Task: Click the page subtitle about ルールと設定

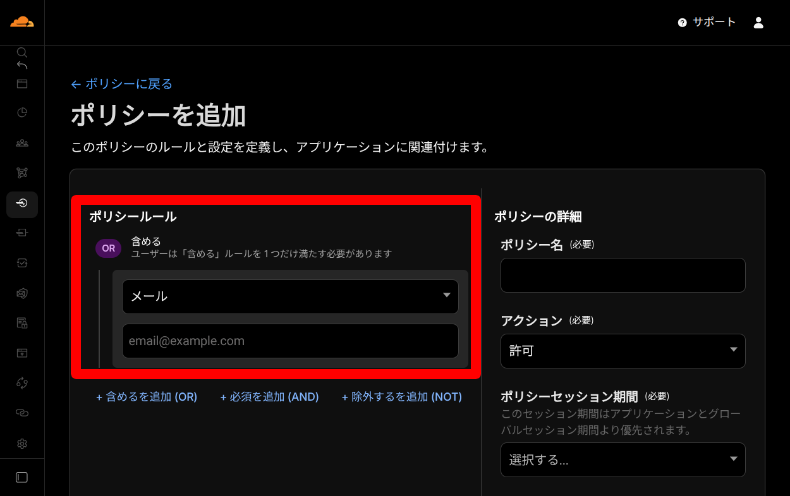Action: [x=280, y=147]
